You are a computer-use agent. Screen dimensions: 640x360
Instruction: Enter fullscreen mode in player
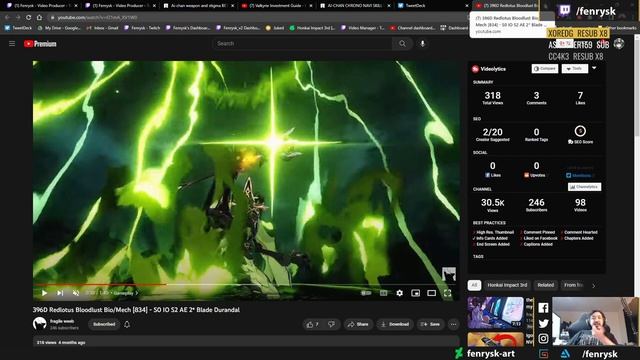[x=447, y=293]
